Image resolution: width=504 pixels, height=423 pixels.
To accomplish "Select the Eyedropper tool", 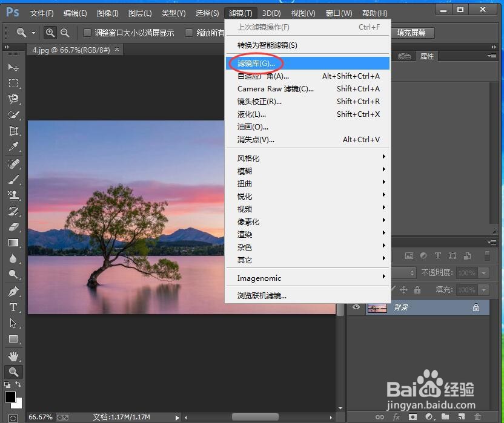I will pos(13,147).
